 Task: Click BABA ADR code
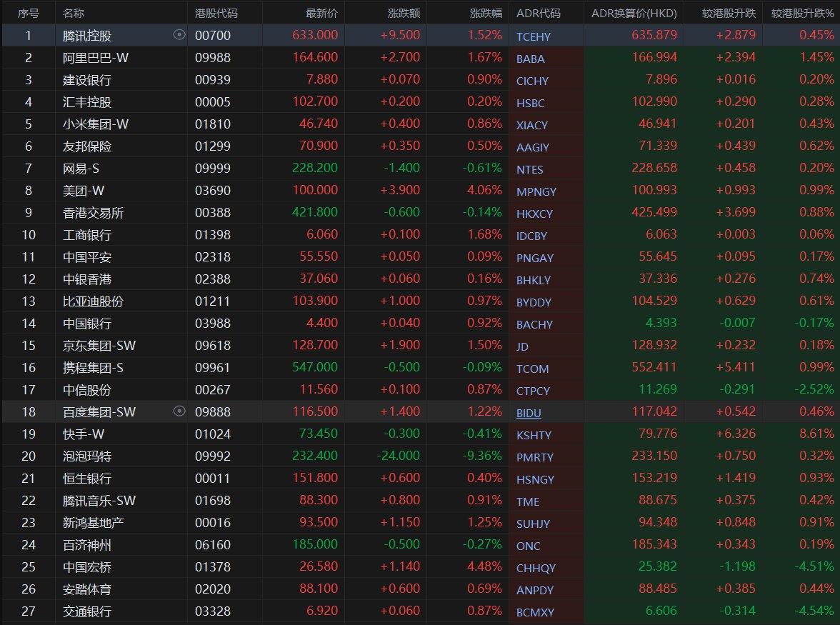(531, 59)
